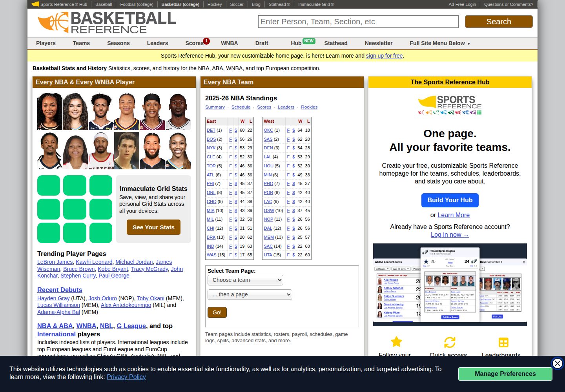The height and width of the screenshot is (392, 565).
Task: Open The Sports Reference Hub header link
Action: [x=450, y=82]
